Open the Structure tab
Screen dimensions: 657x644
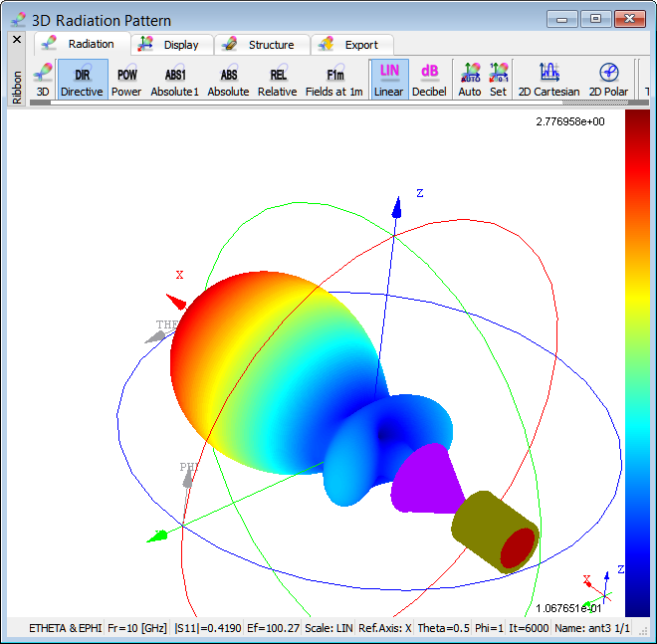[259, 44]
